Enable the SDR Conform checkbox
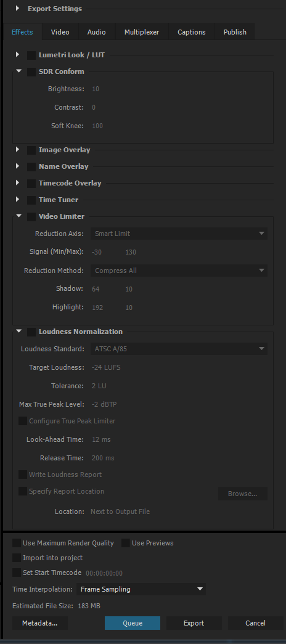Screen dimensions: 286x644 pos(31,72)
